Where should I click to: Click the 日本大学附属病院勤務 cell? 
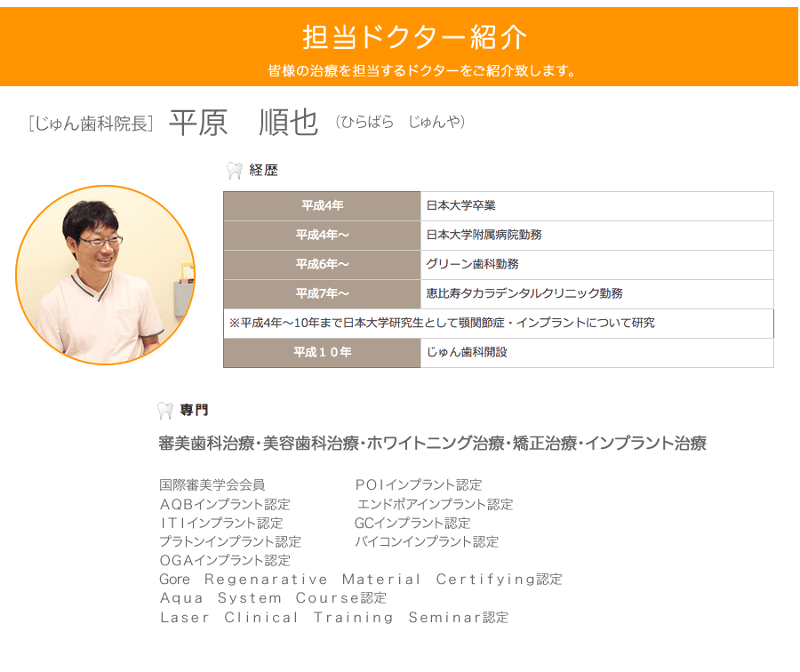click(597, 236)
